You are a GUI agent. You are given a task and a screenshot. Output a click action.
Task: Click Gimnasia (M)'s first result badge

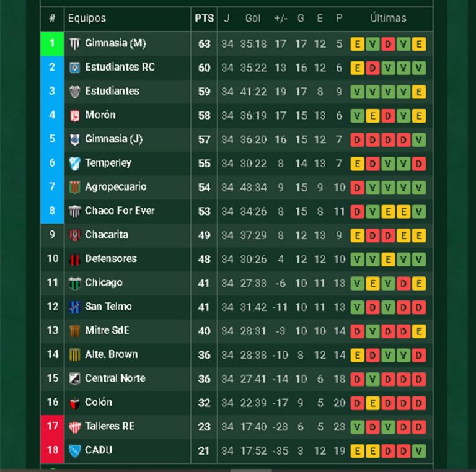point(357,44)
